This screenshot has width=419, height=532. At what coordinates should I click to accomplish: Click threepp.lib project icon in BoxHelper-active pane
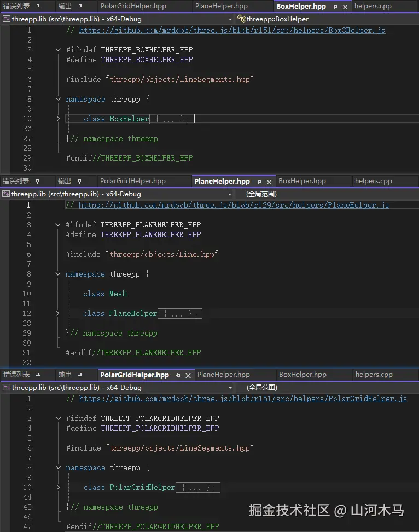click(x=7, y=19)
